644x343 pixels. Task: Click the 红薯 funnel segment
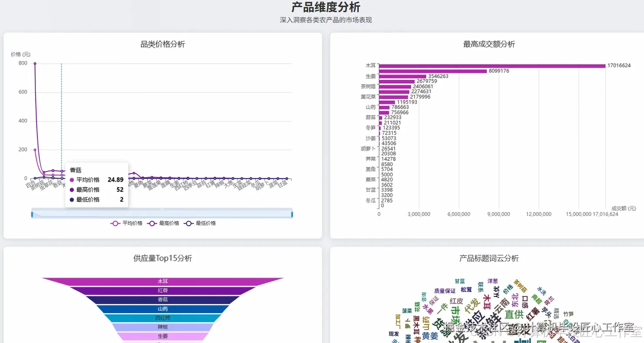(162, 291)
